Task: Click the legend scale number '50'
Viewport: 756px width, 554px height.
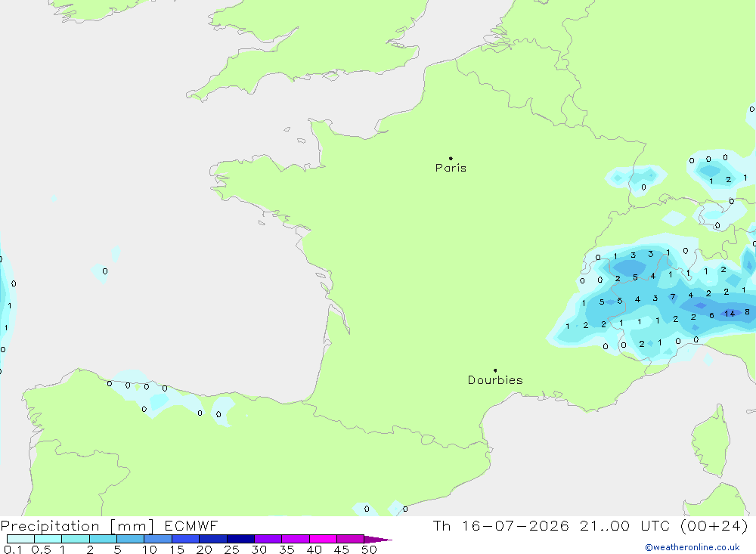Action: (x=369, y=549)
